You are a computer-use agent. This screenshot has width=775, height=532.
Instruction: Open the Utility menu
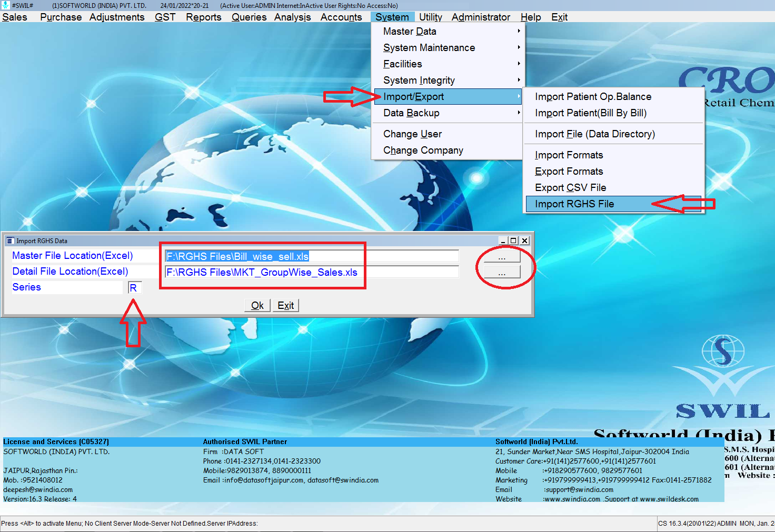[431, 17]
